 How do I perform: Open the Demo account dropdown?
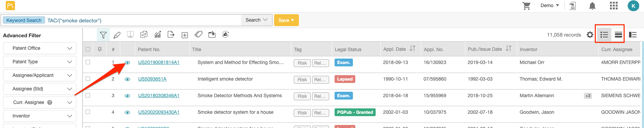pos(550,6)
